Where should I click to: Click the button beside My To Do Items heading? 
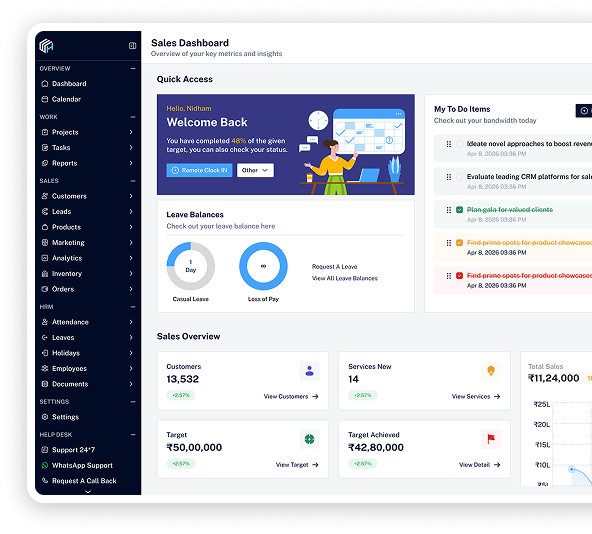[x=584, y=111]
